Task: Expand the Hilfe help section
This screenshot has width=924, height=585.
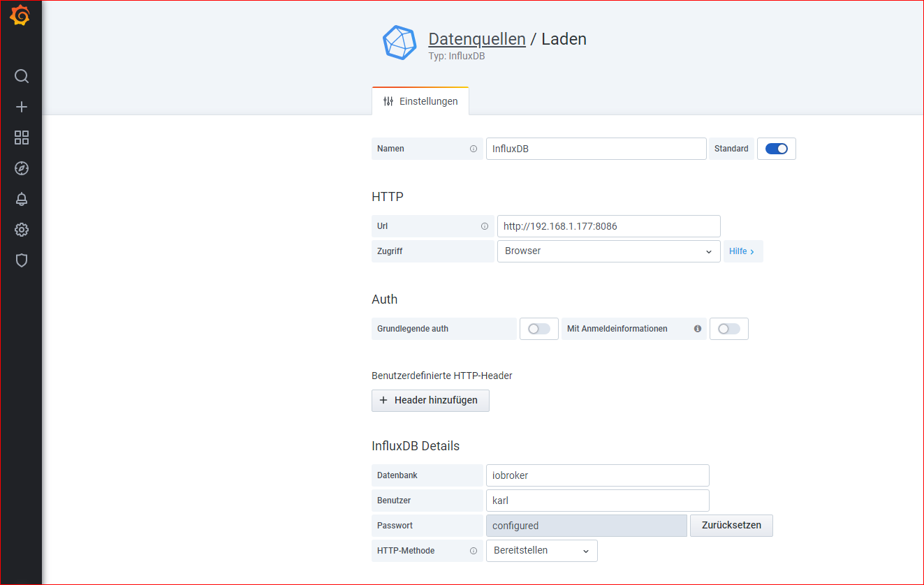Action: coord(742,251)
